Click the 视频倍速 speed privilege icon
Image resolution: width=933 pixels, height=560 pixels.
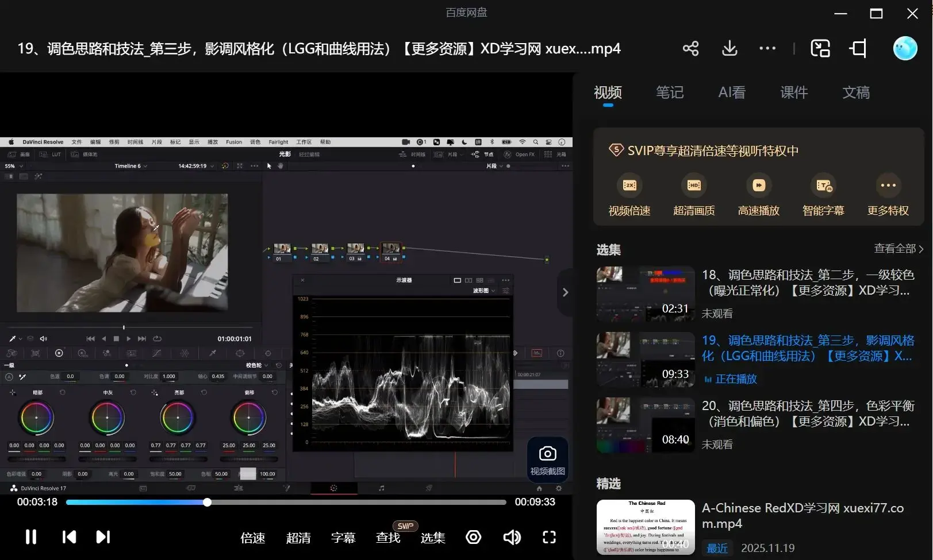click(x=629, y=186)
